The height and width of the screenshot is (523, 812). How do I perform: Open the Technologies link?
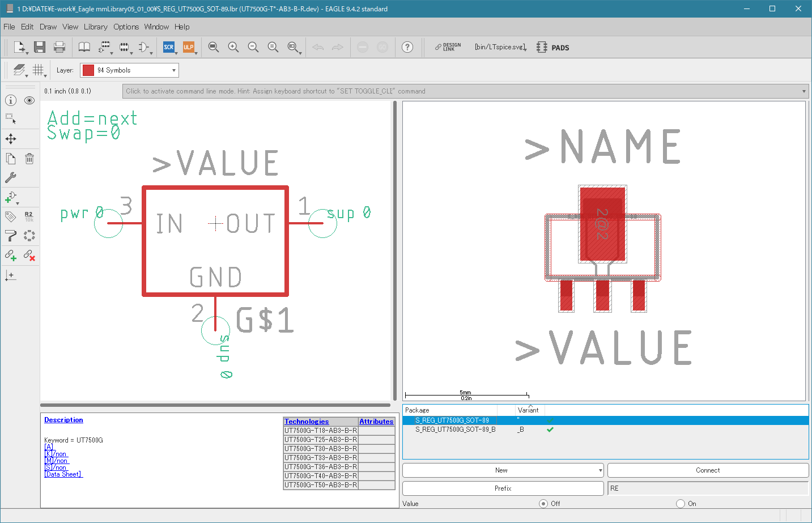coord(307,422)
